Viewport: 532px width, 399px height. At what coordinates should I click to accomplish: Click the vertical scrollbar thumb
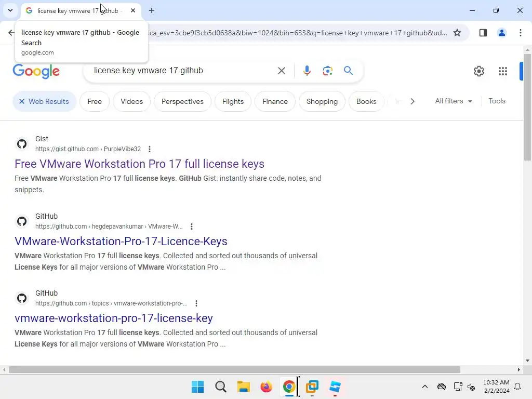[x=527, y=107]
